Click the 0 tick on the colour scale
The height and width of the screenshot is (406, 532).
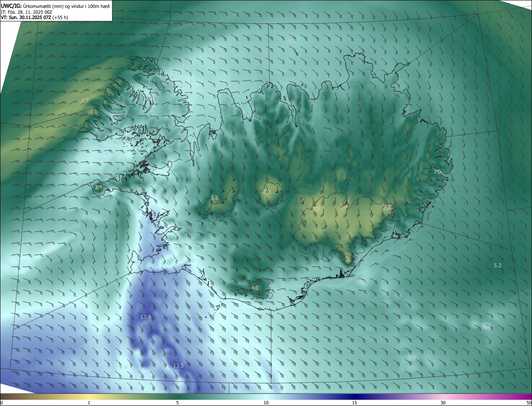pyautogui.click(x=2, y=403)
